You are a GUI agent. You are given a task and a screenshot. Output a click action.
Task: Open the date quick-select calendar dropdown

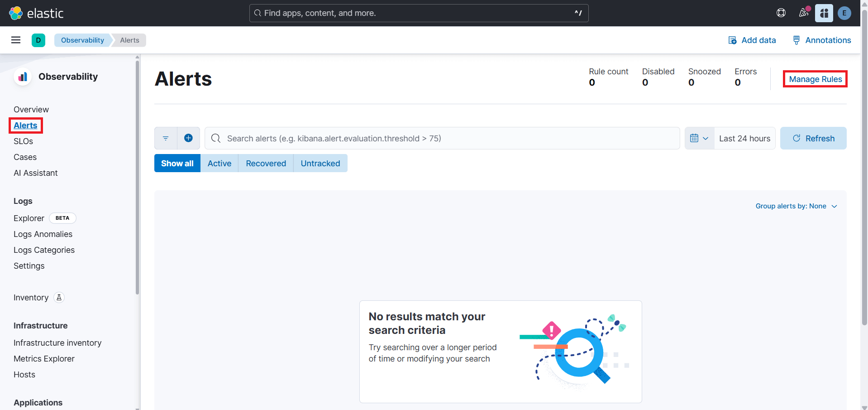pos(699,138)
